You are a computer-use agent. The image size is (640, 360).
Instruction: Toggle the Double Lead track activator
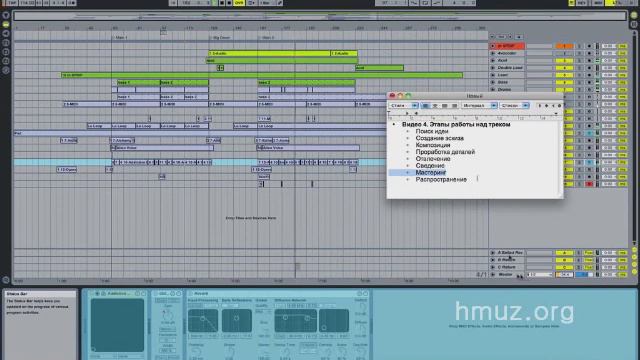coord(564,68)
